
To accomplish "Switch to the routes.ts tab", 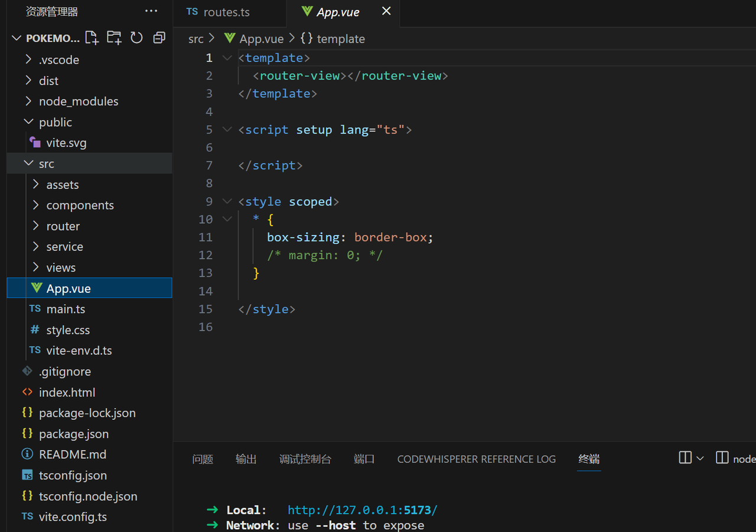I will point(229,12).
